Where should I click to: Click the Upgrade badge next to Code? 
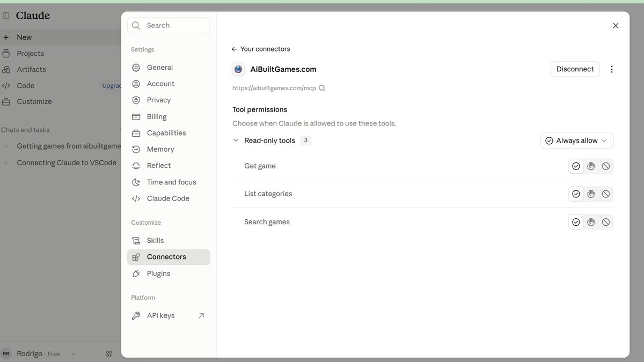[x=111, y=86]
